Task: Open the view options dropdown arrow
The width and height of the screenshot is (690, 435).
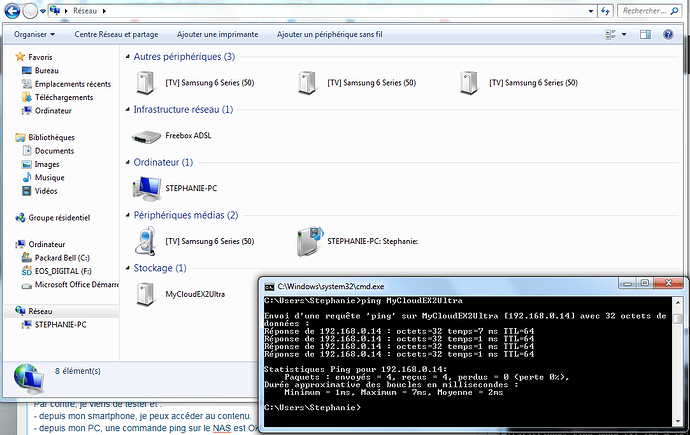Action: point(624,34)
